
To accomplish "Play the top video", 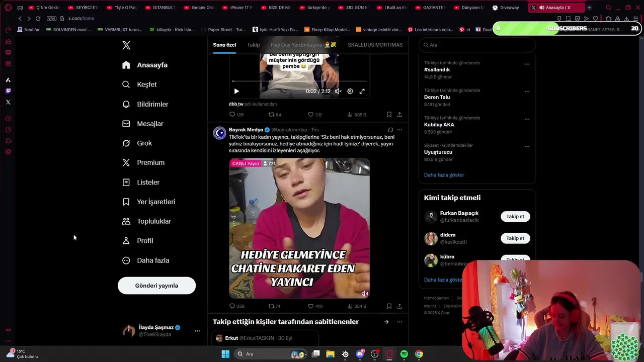I will click(236, 91).
